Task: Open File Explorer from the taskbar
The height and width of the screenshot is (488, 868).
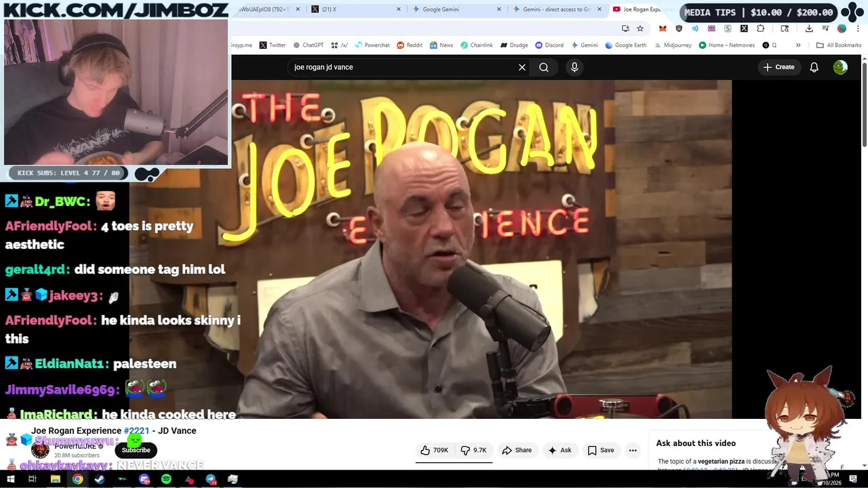Action: 55,479
